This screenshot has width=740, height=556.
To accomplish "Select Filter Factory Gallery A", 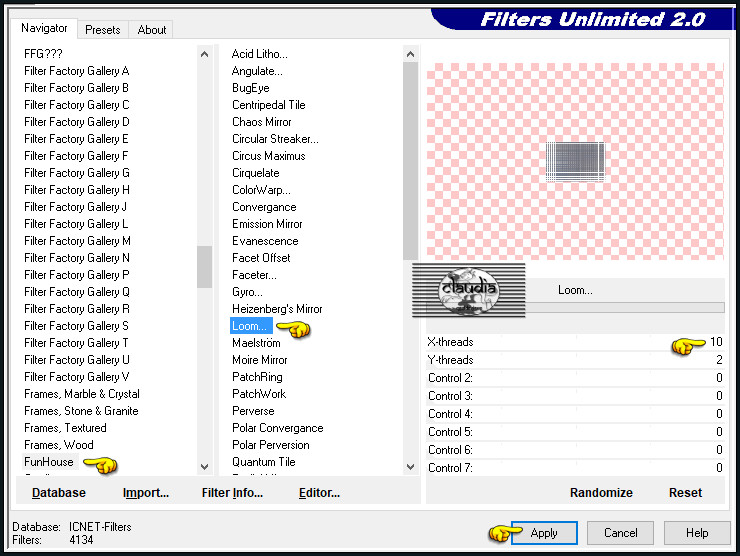I will (76, 71).
